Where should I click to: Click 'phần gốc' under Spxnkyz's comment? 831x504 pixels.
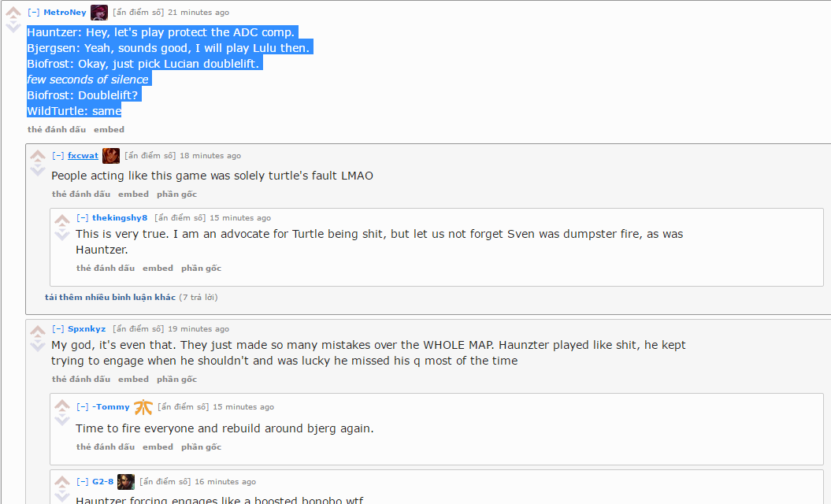[177, 379]
